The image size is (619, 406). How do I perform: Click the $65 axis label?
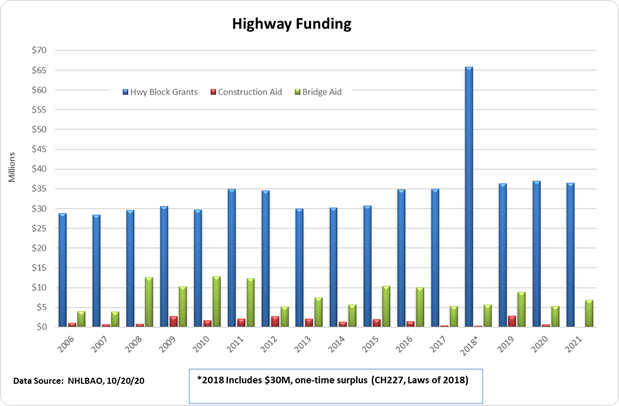[39, 70]
